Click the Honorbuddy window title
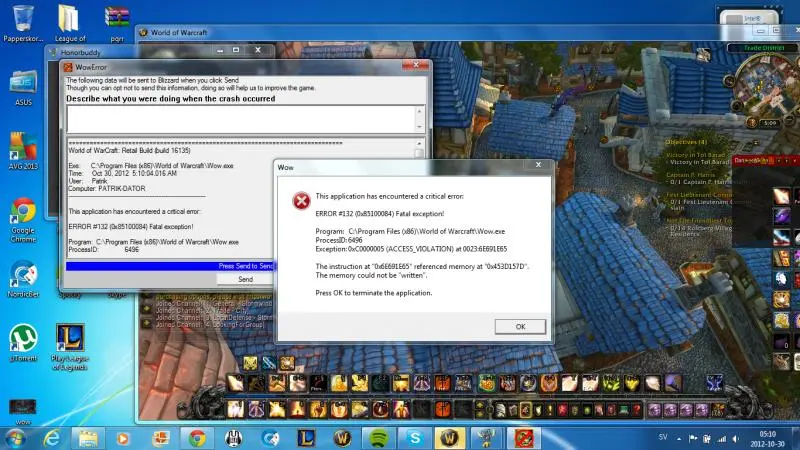Screen dimensions: 800x450 [81, 52]
